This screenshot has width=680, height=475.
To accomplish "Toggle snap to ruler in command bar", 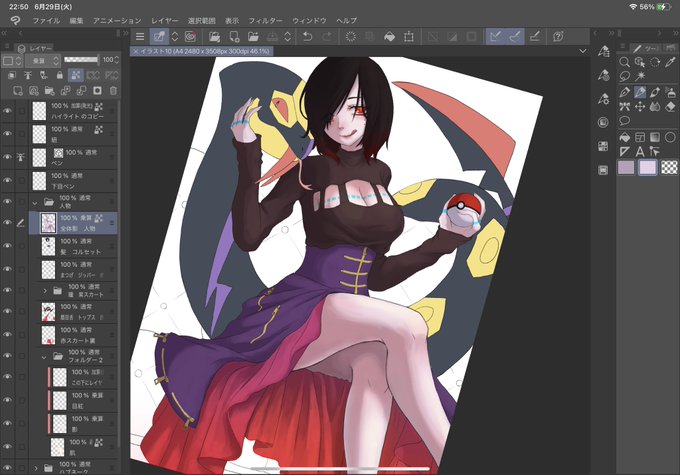I will coord(495,37).
